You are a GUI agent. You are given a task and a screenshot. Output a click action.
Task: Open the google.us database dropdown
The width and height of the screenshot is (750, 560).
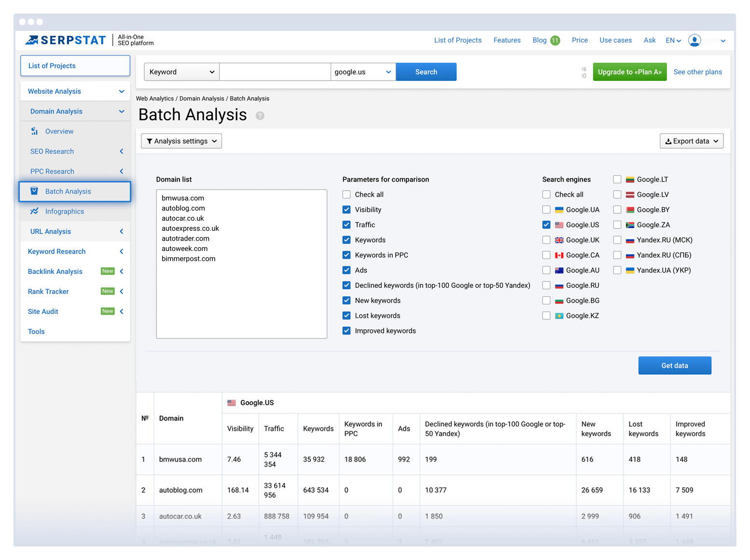tap(363, 72)
